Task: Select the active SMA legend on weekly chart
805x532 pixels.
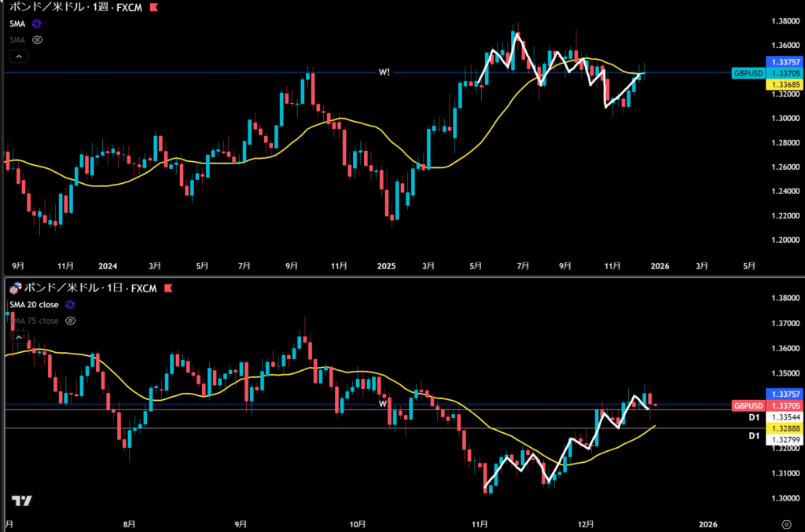Action: [x=17, y=24]
